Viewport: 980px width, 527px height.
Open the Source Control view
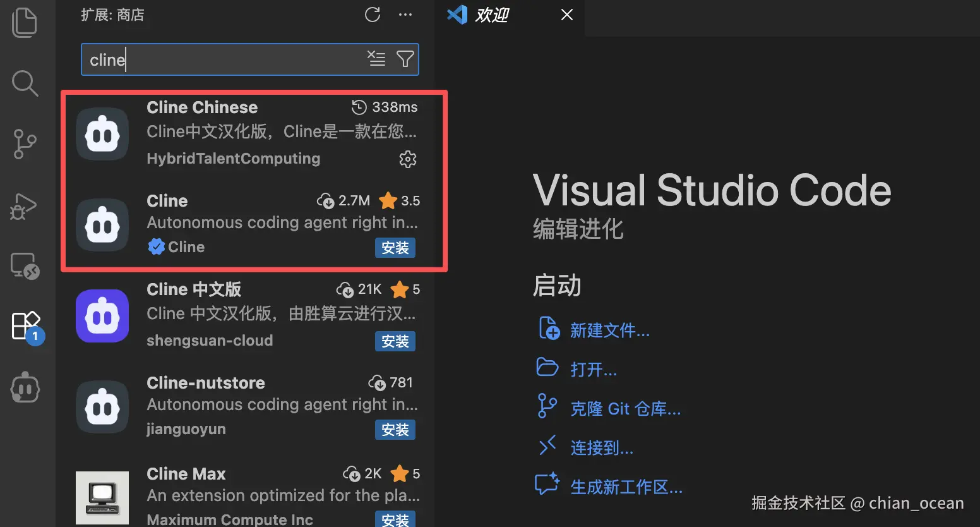pyautogui.click(x=25, y=144)
